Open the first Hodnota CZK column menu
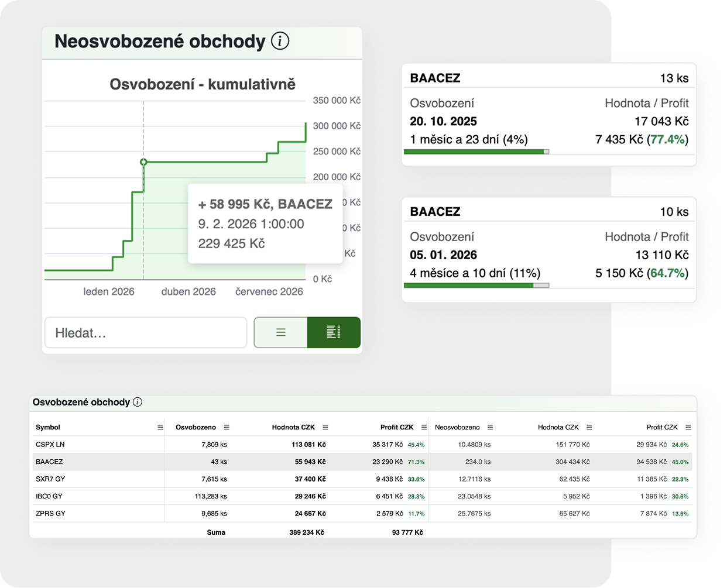The image size is (727, 588). 325,427
